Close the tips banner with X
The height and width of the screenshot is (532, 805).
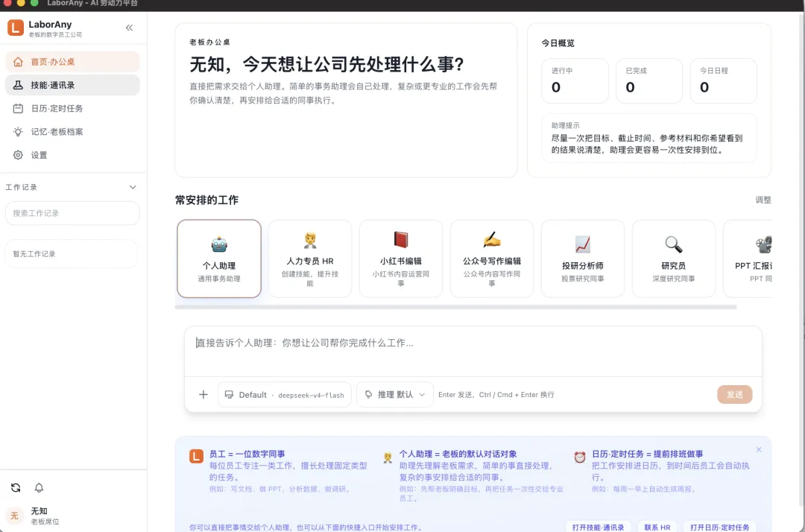pyautogui.click(x=759, y=449)
